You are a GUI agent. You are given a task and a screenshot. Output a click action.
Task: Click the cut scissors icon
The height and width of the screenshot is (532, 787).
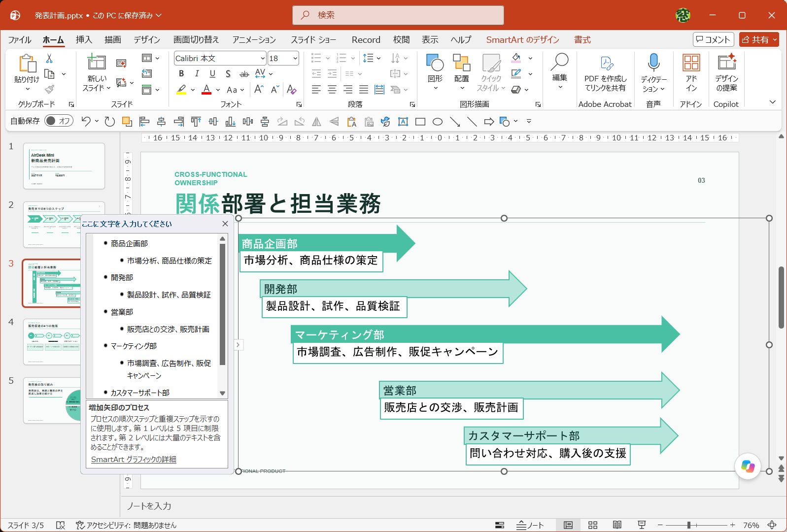click(x=49, y=58)
